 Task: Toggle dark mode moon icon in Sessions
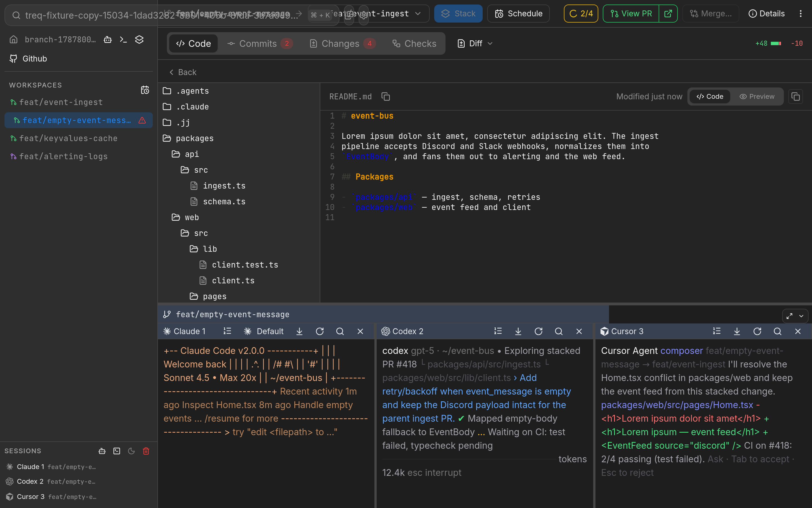[131, 451]
